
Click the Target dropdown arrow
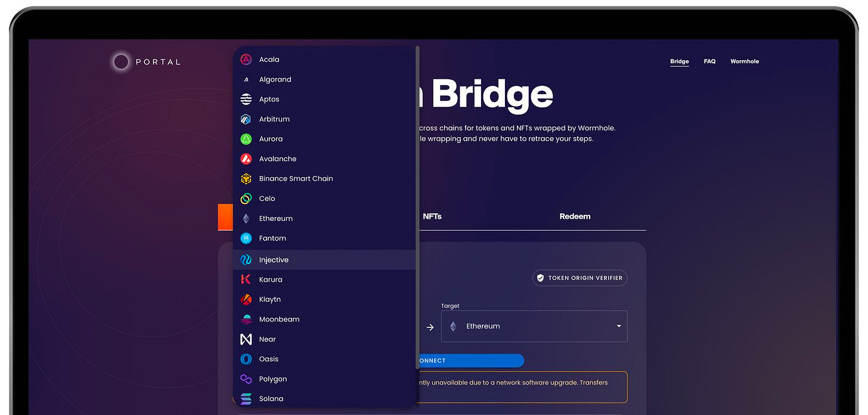(x=619, y=326)
